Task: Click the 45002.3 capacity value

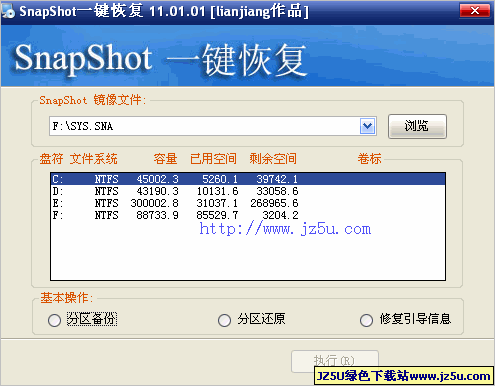Action: 157,179
